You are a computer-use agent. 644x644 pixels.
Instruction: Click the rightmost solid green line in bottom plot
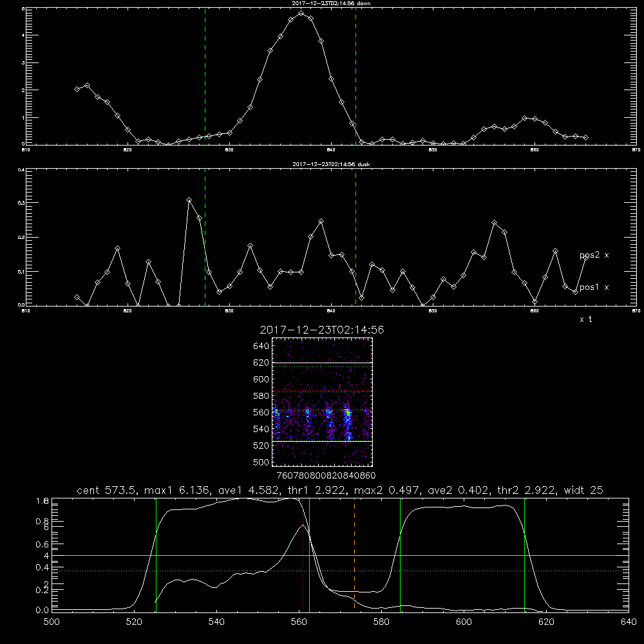524,554
